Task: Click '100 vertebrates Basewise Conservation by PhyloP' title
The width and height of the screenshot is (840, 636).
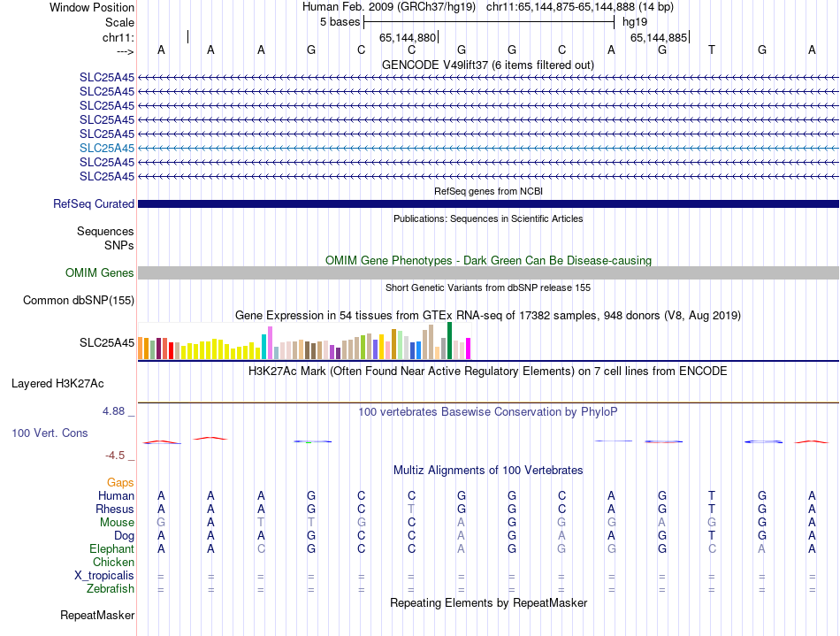Action: click(x=487, y=411)
